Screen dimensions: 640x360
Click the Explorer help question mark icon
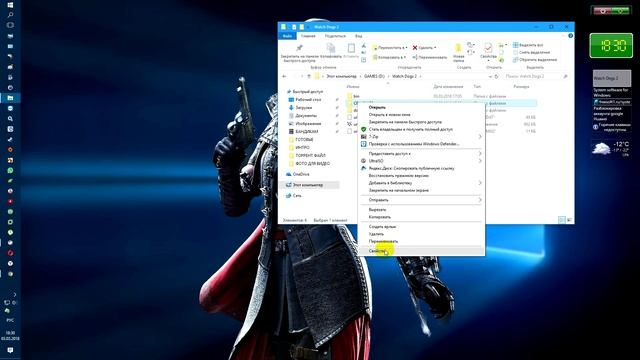point(570,36)
